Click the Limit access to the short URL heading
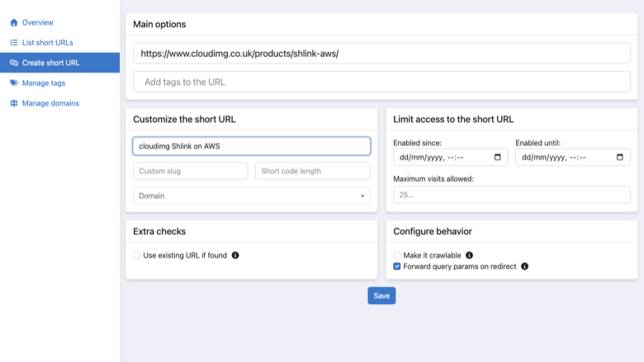This screenshot has height=362, width=644. (453, 120)
